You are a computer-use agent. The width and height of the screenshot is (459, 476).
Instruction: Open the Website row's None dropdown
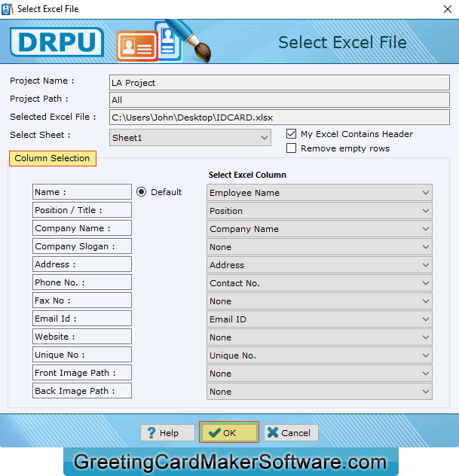(320, 337)
